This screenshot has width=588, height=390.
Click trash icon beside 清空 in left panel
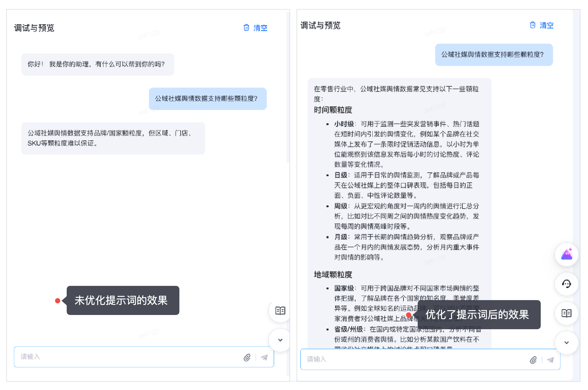tap(246, 27)
